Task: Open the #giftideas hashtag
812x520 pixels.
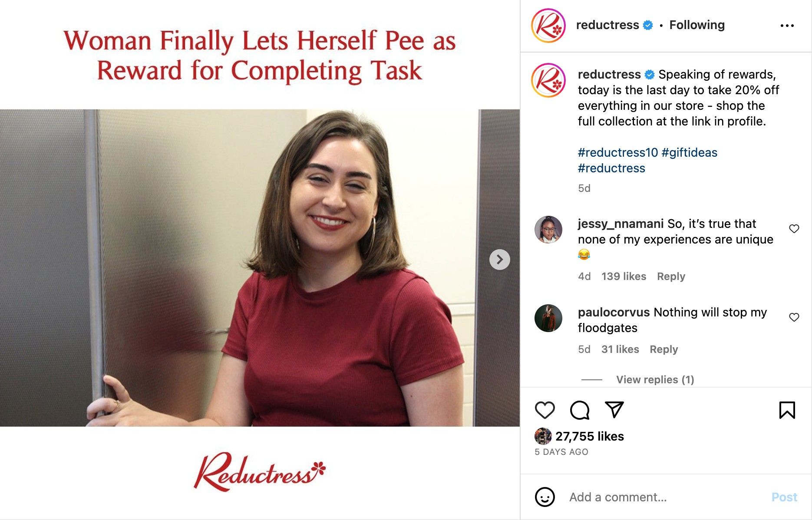Action: pos(690,152)
